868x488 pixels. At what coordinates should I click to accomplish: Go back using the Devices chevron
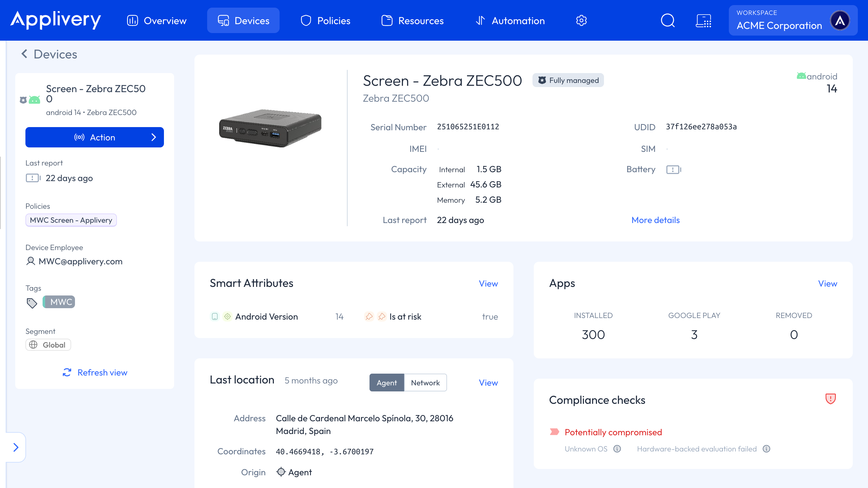[x=24, y=54]
